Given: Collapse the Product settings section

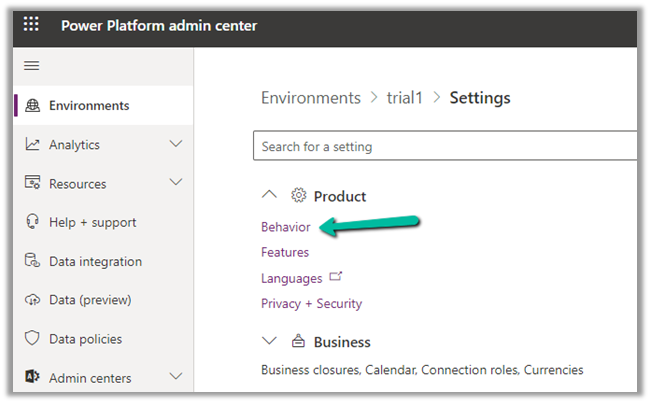Looking at the screenshot, I should click(x=268, y=196).
